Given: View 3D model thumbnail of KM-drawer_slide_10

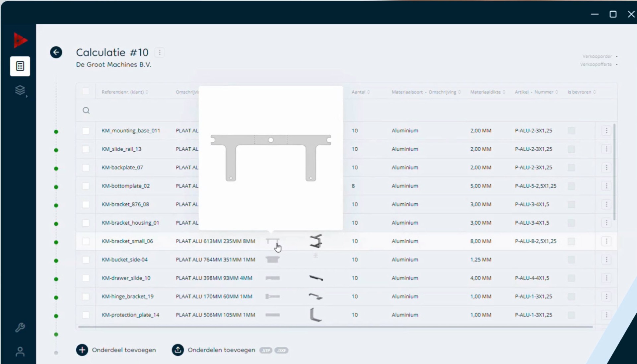Looking at the screenshot, I should tap(316, 278).
